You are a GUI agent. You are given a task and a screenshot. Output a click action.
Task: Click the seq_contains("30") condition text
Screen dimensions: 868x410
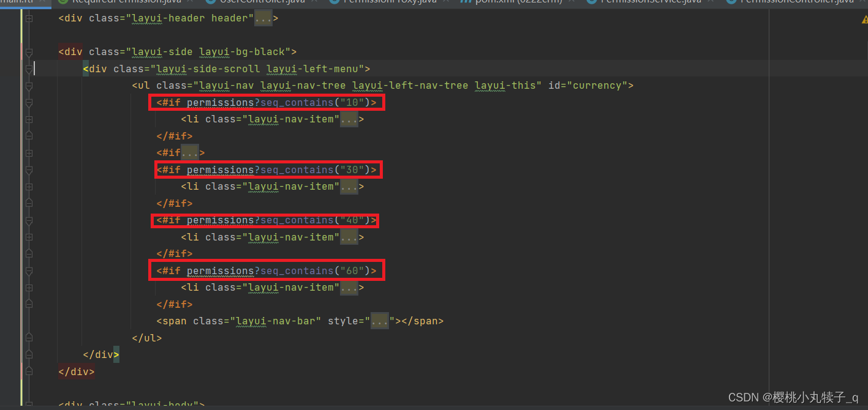[x=315, y=170]
